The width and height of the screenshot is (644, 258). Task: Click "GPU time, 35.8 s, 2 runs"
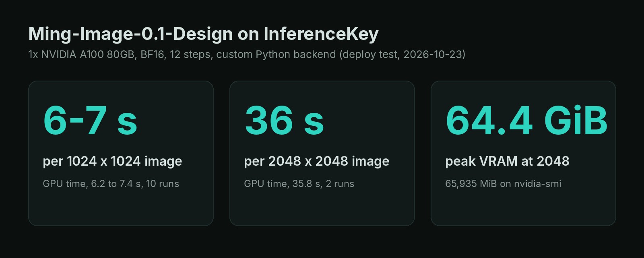pyautogui.click(x=299, y=184)
